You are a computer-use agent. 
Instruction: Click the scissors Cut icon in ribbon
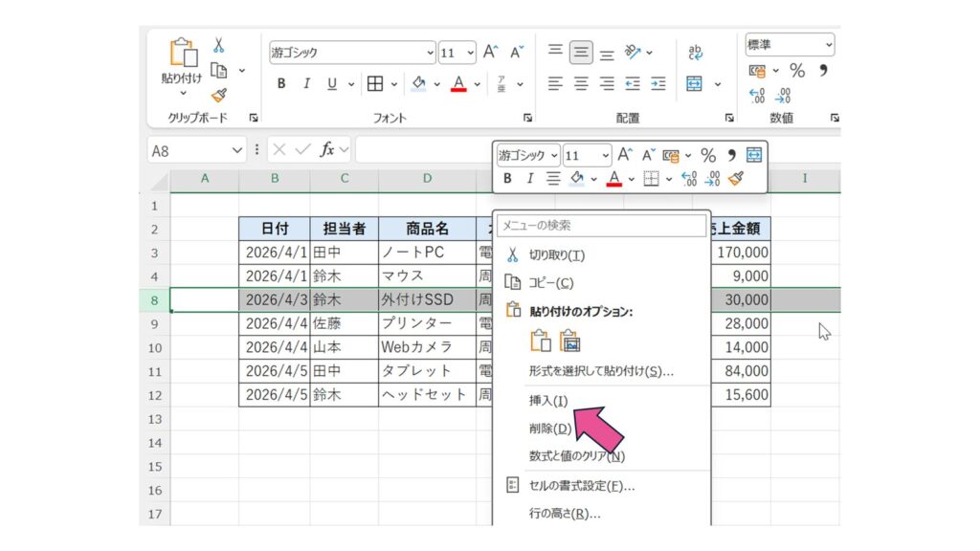pyautogui.click(x=218, y=45)
